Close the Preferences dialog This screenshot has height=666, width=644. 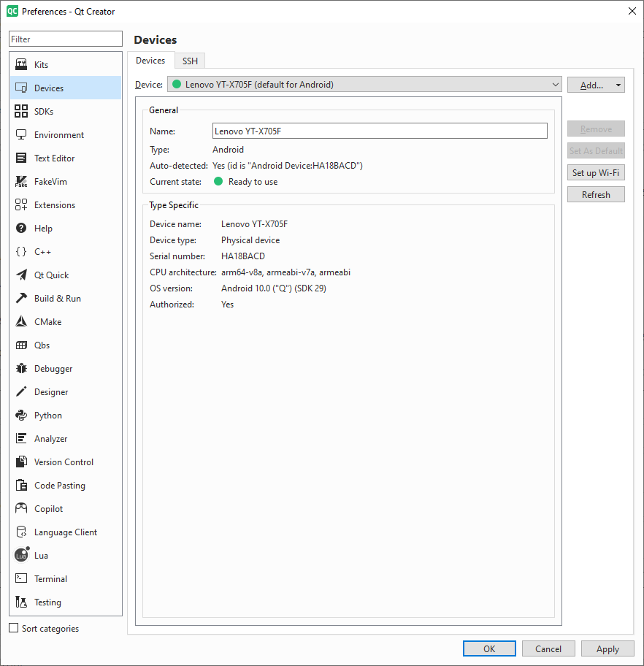(x=632, y=11)
